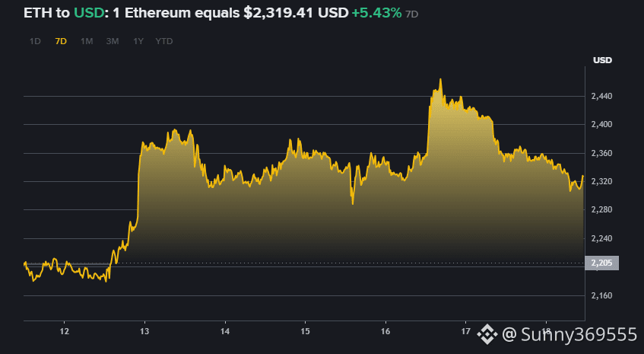Click the 7D label beside percentage change
Viewport: 644px width, 354px height.
(411, 14)
